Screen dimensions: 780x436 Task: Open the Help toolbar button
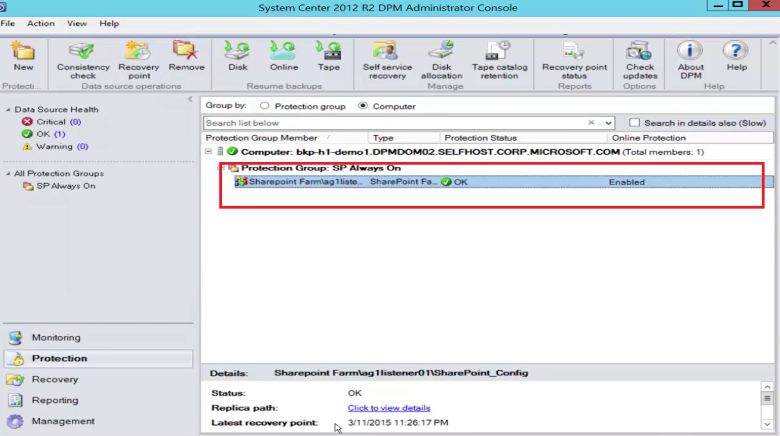pos(736,57)
